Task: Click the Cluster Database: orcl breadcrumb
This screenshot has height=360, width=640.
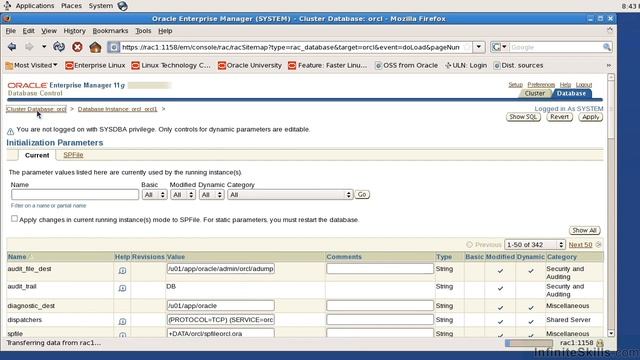Action: (x=36, y=109)
